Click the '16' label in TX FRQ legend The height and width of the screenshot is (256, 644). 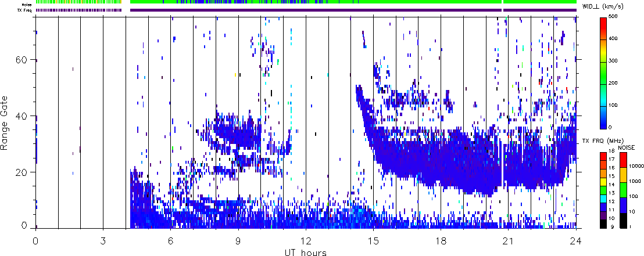pyautogui.click(x=611, y=168)
